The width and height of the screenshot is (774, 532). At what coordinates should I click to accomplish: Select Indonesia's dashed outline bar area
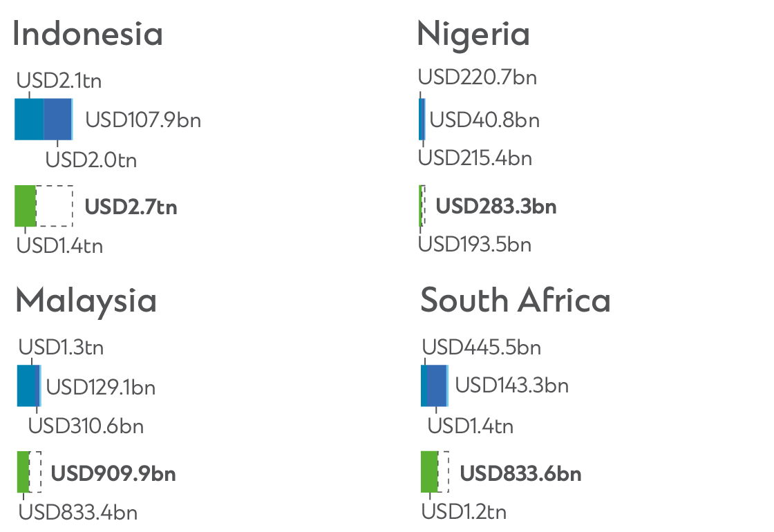tap(55, 206)
